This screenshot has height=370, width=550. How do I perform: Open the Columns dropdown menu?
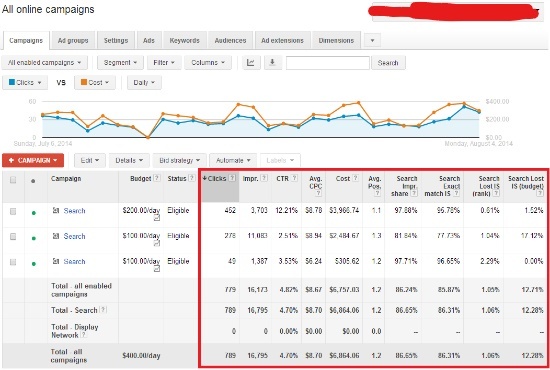tap(208, 62)
